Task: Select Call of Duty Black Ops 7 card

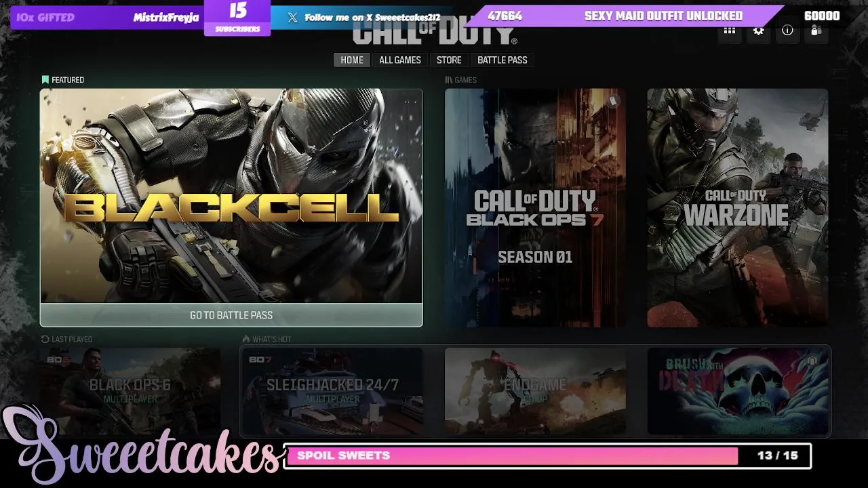Action: [535, 208]
